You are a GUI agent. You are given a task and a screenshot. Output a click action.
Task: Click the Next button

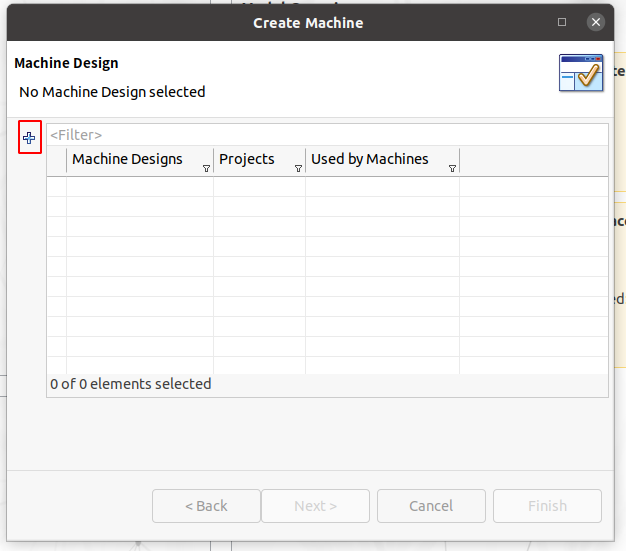pyautogui.click(x=315, y=506)
